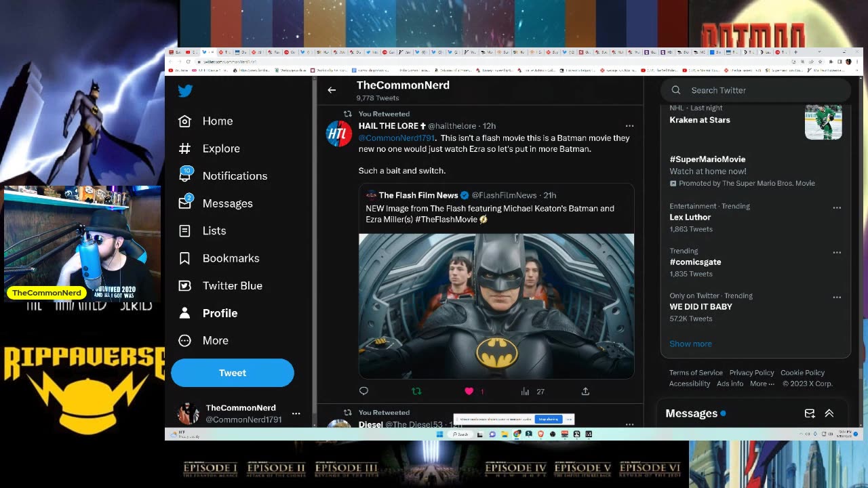Screen dimensions: 868x488
Task: Open Privacy Policy link
Action: 751,373
